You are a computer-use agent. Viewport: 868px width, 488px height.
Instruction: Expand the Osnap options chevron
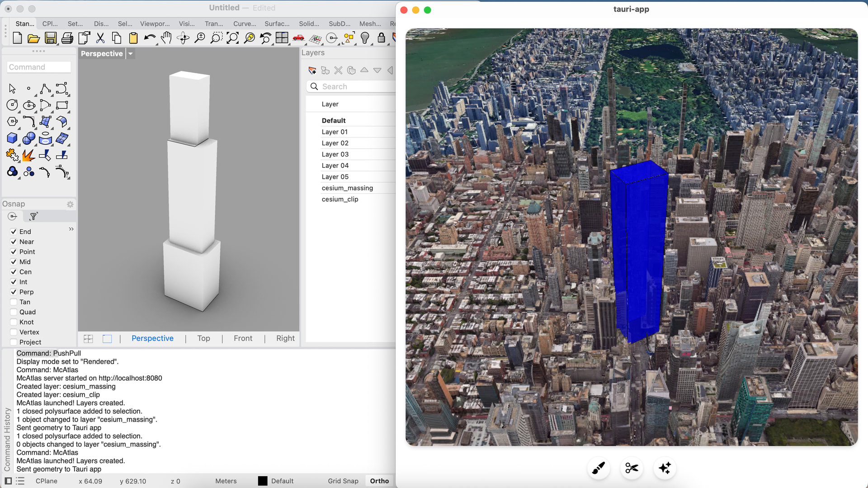71,229
